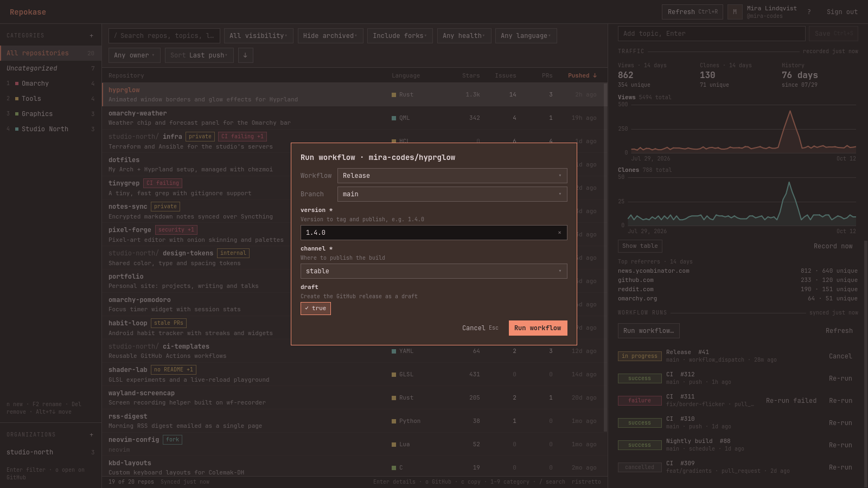Clear the version field with the × icon

559,233
